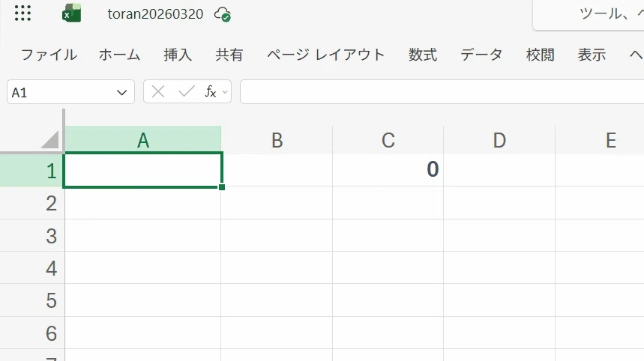Click the cancel X formula icon

pyautogui.click(x=158, y=91)
